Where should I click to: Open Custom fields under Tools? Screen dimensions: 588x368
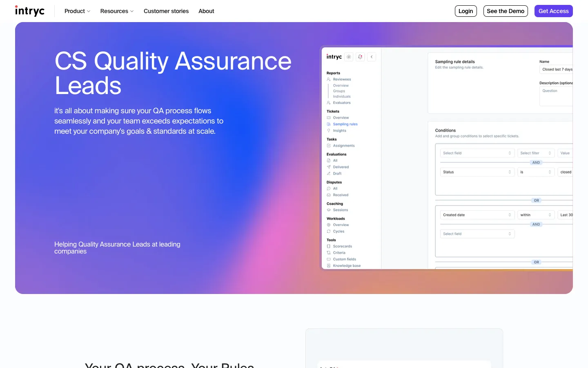click(x=344, y=259)
